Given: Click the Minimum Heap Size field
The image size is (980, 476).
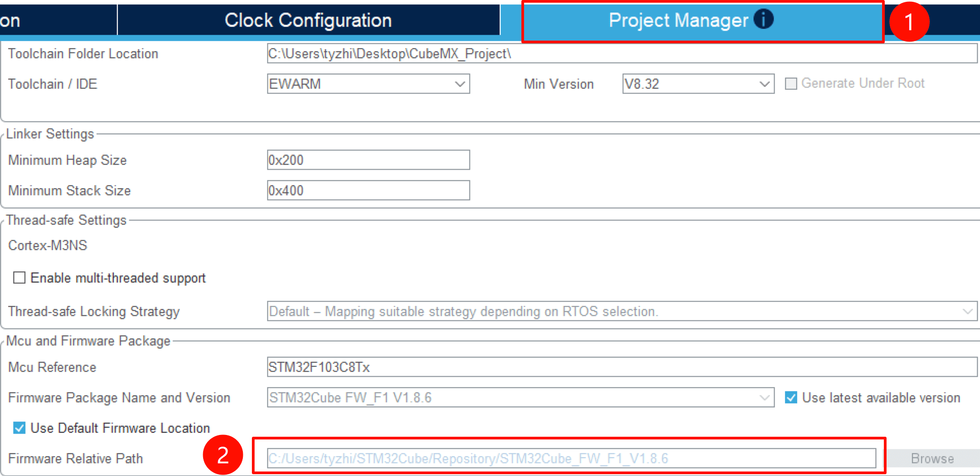Looking at the screenshot, I should (x=368, y=160).
